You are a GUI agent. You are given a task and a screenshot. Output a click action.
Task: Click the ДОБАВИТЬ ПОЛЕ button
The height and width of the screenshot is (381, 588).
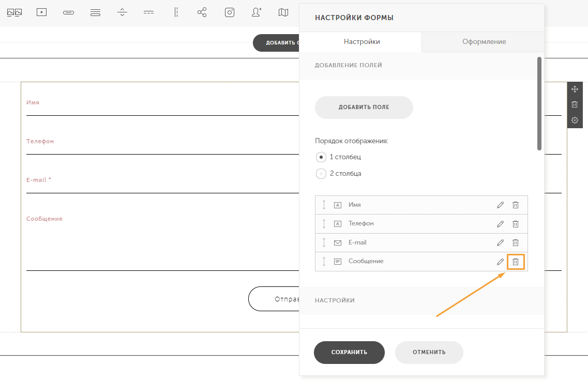364,107
